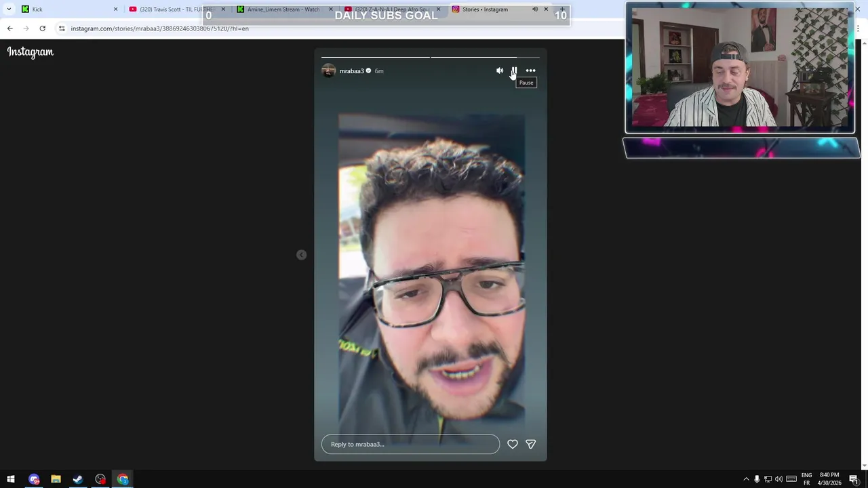868x488 pixels.
Task: Close the Amine_Limem Stream tab
Action: click(331, 9)
